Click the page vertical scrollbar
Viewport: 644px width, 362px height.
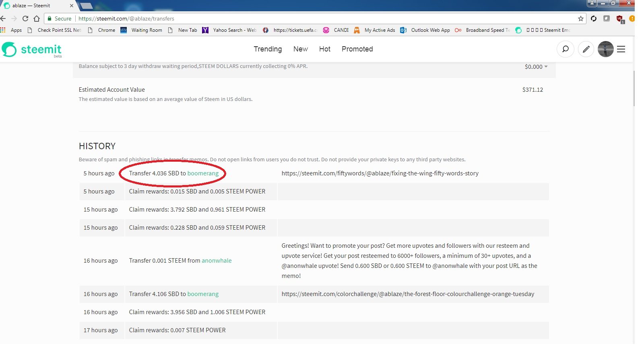(x=635, y=88)
